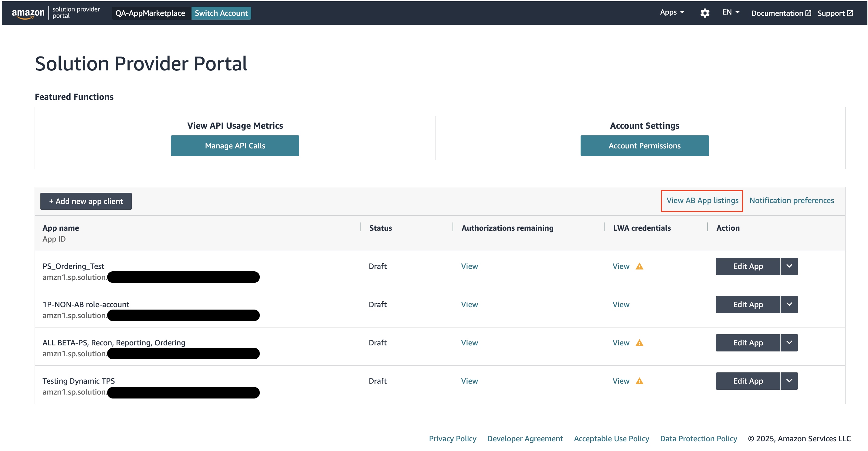This screenshot has width=868, height=451.
Task: Select the Testing Dynamic TPS app name
Action: pos(79,381)
